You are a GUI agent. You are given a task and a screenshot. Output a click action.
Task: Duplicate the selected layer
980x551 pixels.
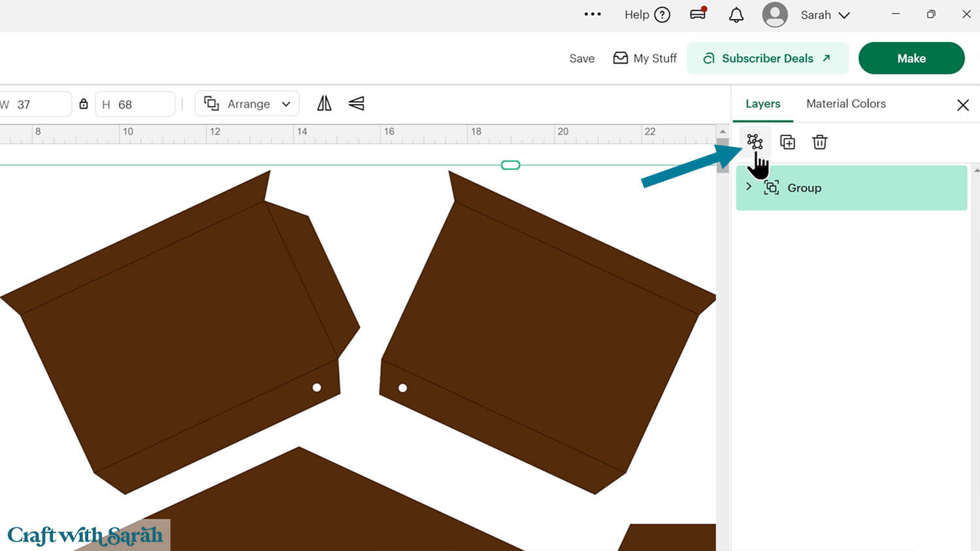pos(787,142)
